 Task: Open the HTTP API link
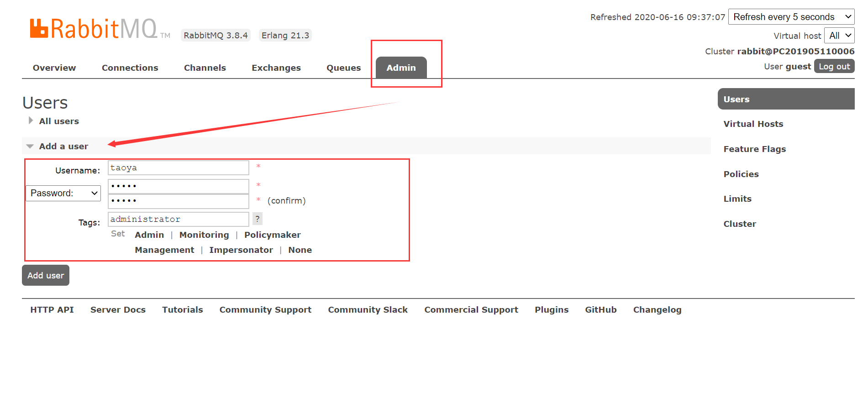click(x=52, y=309)
